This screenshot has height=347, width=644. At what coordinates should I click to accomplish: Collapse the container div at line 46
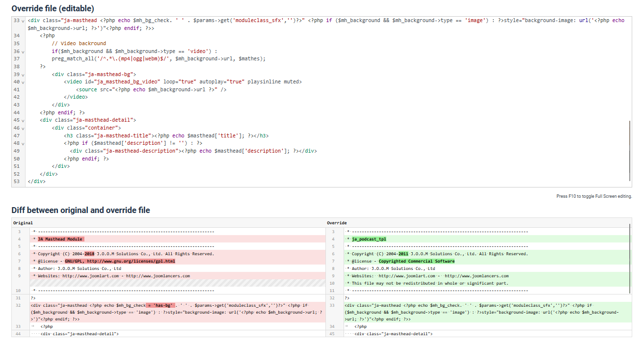(x=23, y=128)
